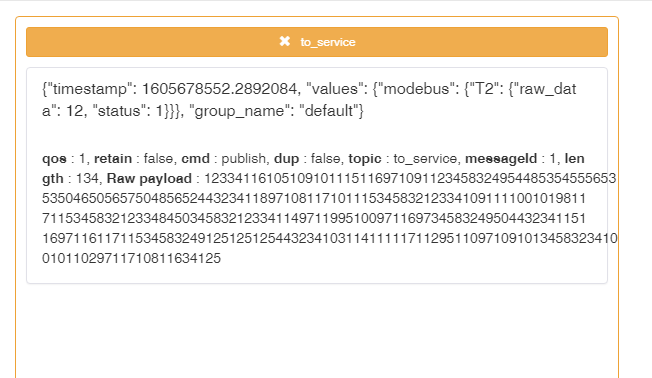652x378 pixels.
Task: Click the "status": 1 text in message
Action: pyautogui.click(x=128, y=111)
